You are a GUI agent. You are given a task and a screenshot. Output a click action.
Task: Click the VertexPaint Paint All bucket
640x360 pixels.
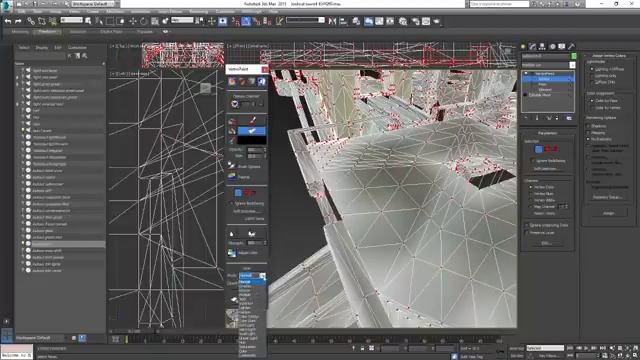232,121
